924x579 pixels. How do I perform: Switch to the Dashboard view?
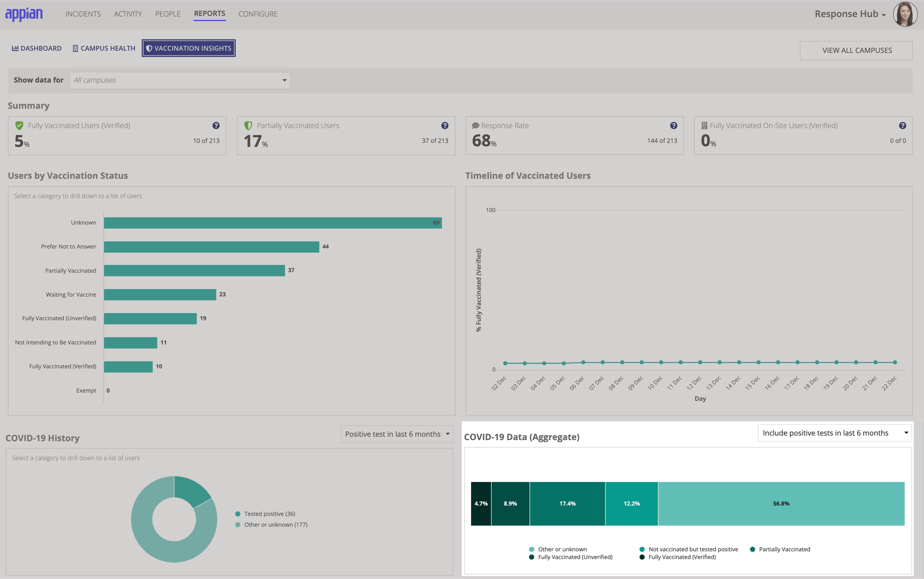click(36, 48)
